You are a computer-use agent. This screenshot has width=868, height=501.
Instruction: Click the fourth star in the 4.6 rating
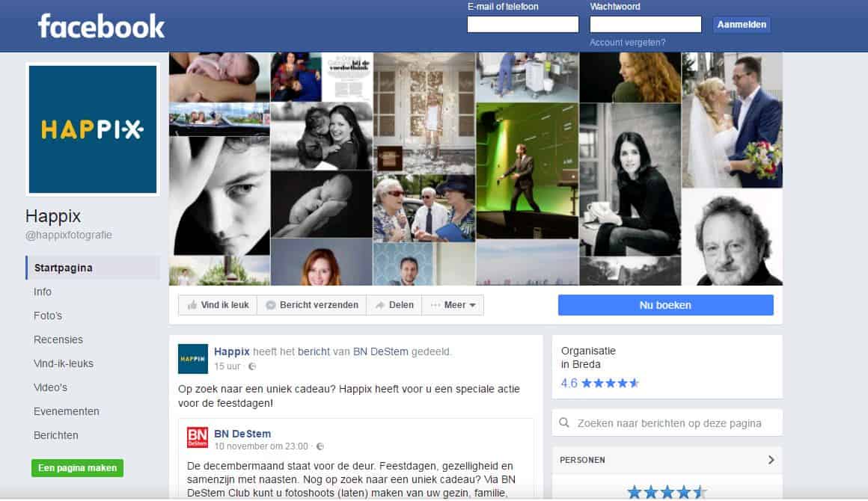pyautogui.click(x=622, y=381)
